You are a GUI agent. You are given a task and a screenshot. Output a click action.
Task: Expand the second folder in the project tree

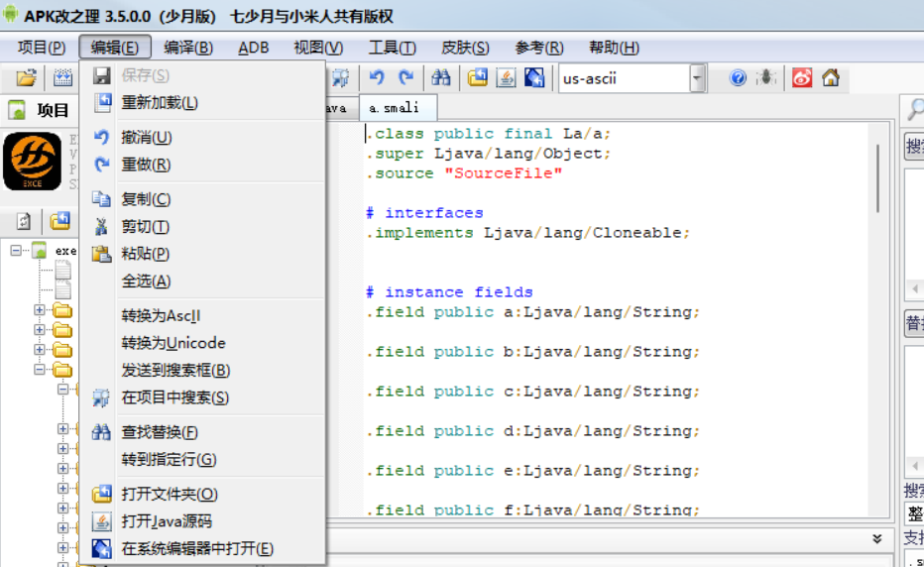coord(39,329)
